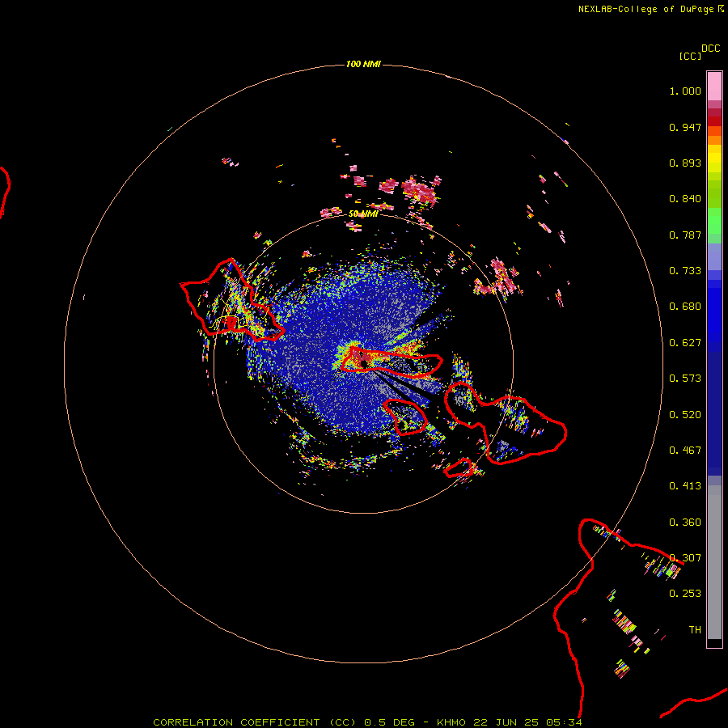The image size is (728, 728).
Task: Click the Correlation Coefficient KHMO caption
Action: tap(367, 722)
